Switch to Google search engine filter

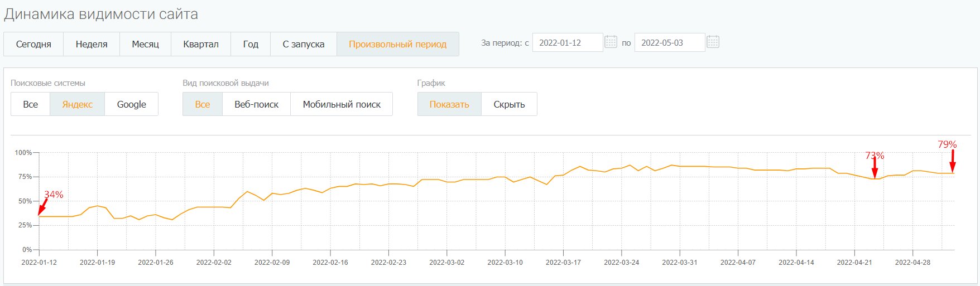pyautogui.click(x=132, y=104)
